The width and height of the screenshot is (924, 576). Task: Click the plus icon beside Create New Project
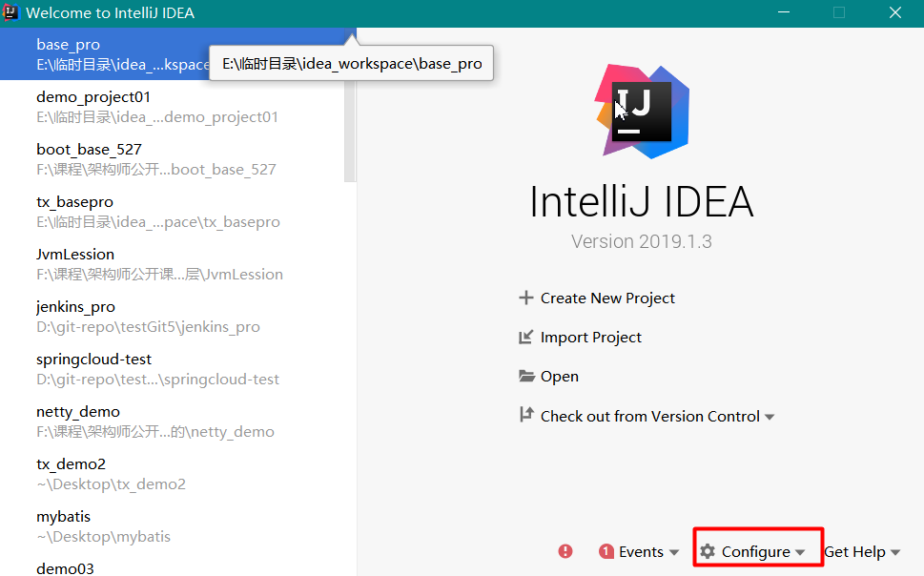525,298
